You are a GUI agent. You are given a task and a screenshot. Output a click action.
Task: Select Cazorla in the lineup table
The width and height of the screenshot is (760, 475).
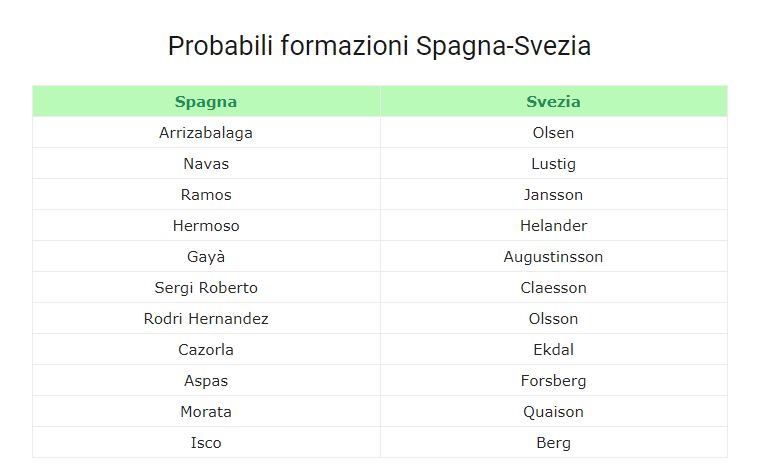(206, 350)
